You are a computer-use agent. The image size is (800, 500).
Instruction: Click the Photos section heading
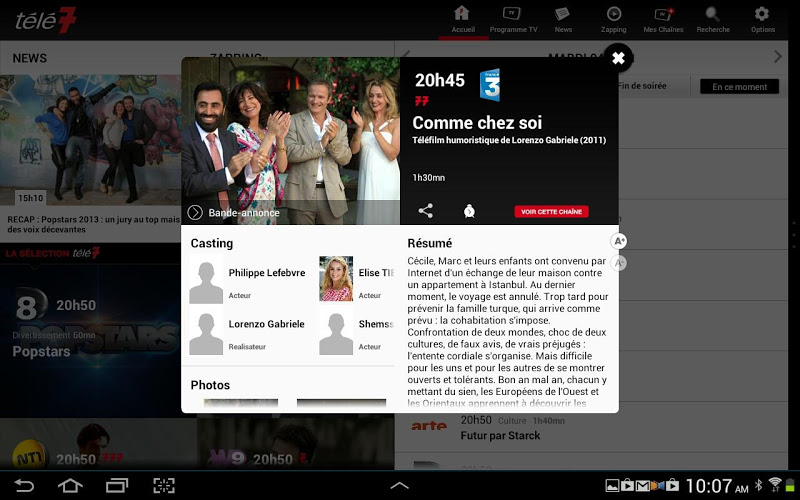click(210, 385)
